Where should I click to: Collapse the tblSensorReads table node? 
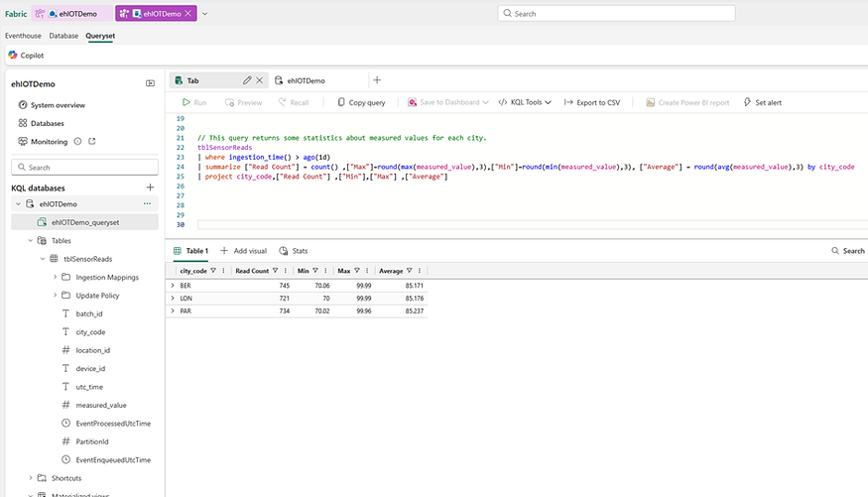coord(43,259)
